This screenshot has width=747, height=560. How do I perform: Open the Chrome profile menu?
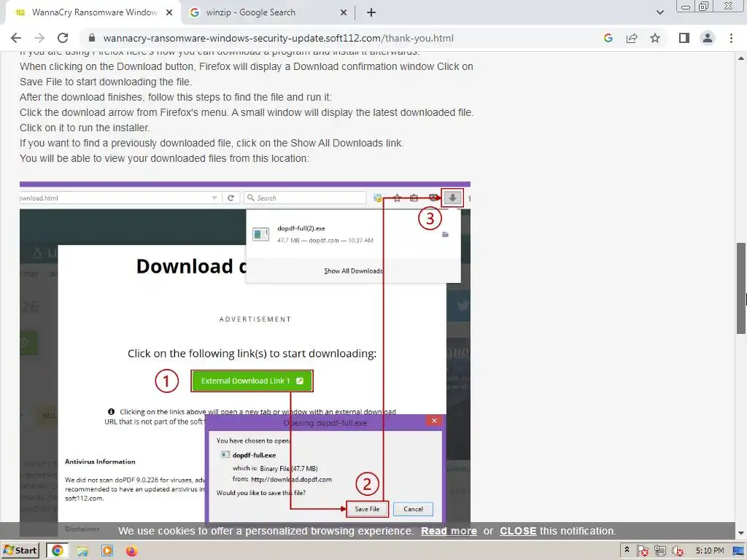coord(708,38)
